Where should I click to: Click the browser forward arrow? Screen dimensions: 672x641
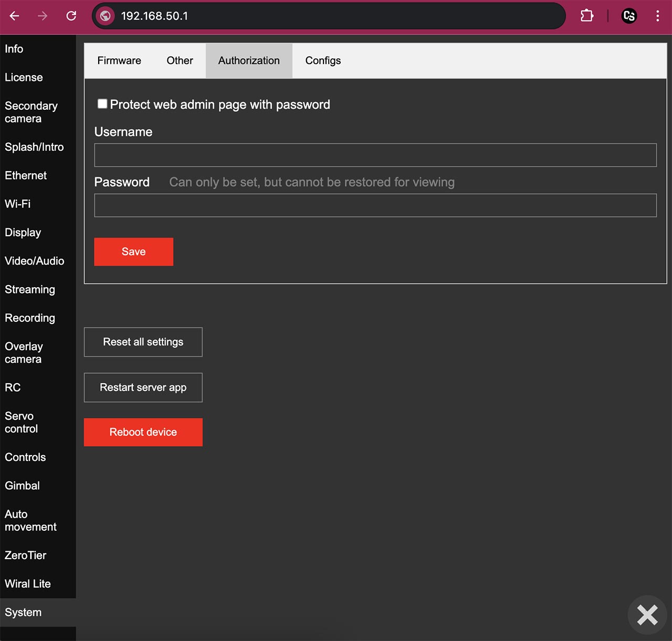[x=43, y=16]
